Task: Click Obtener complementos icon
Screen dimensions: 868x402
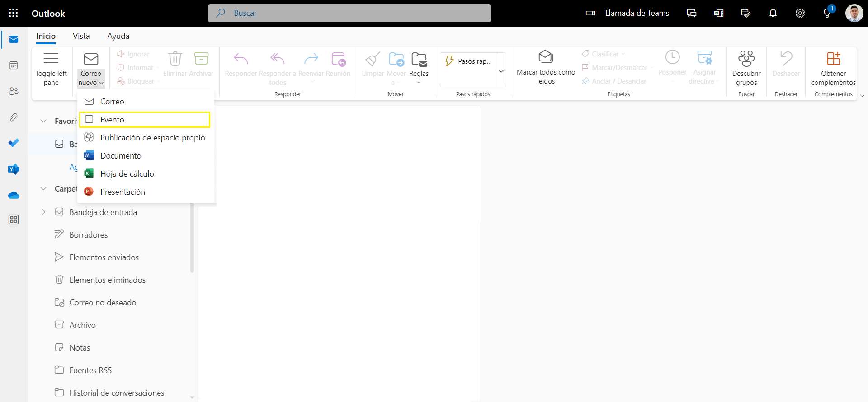Action: [x=833, y=59]
